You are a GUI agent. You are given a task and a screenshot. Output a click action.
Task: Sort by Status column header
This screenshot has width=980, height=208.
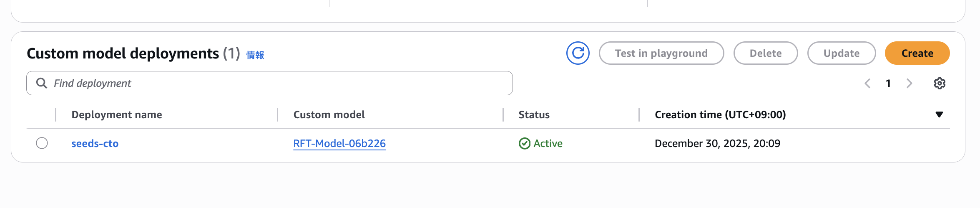click(534, 114)
